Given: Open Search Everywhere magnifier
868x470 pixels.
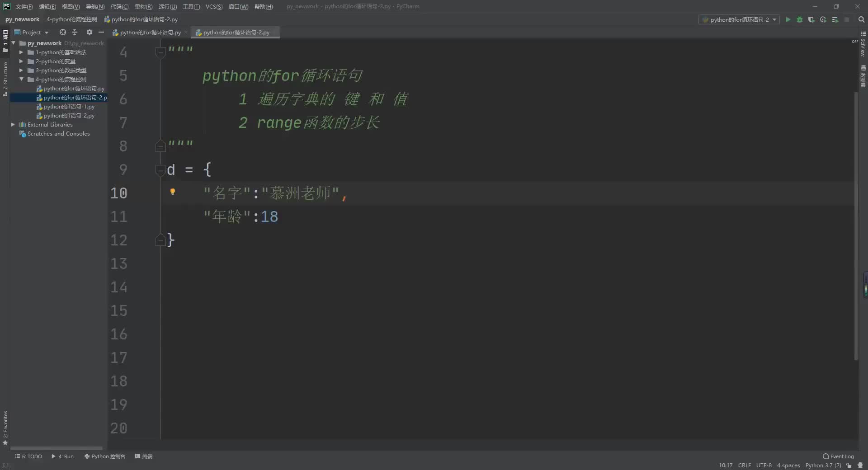Looking at the screenshot, I should click(861, 19).
